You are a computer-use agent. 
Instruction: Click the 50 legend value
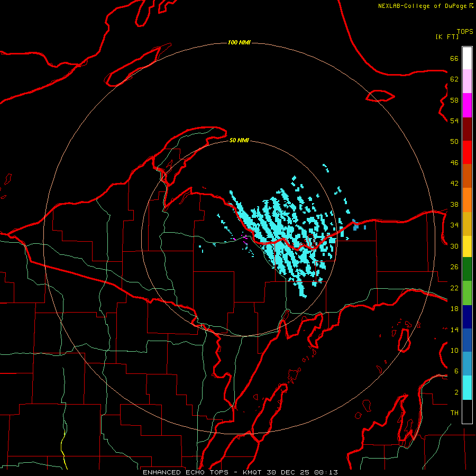[x=454, y=142]
